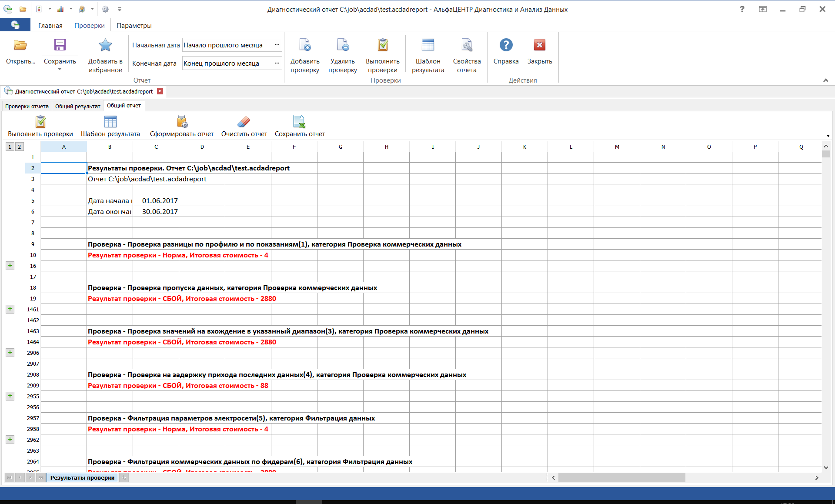835x504 pixels.
Task: Select outline level 1 button
Action: (x=9, y=147)
